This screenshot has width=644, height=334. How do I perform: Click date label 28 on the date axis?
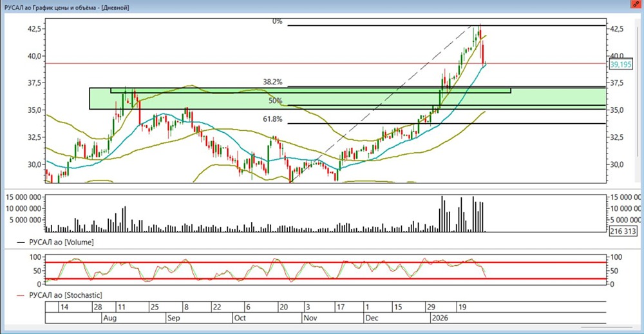point(97,308)
